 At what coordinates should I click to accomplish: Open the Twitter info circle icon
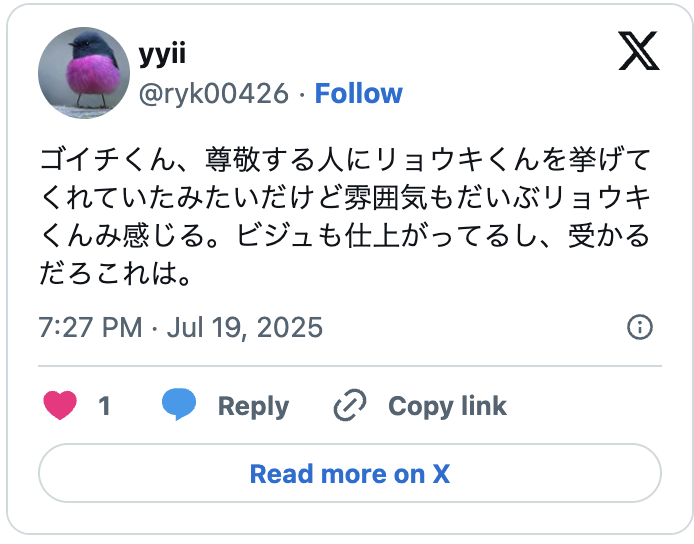[x=640, y=327]
